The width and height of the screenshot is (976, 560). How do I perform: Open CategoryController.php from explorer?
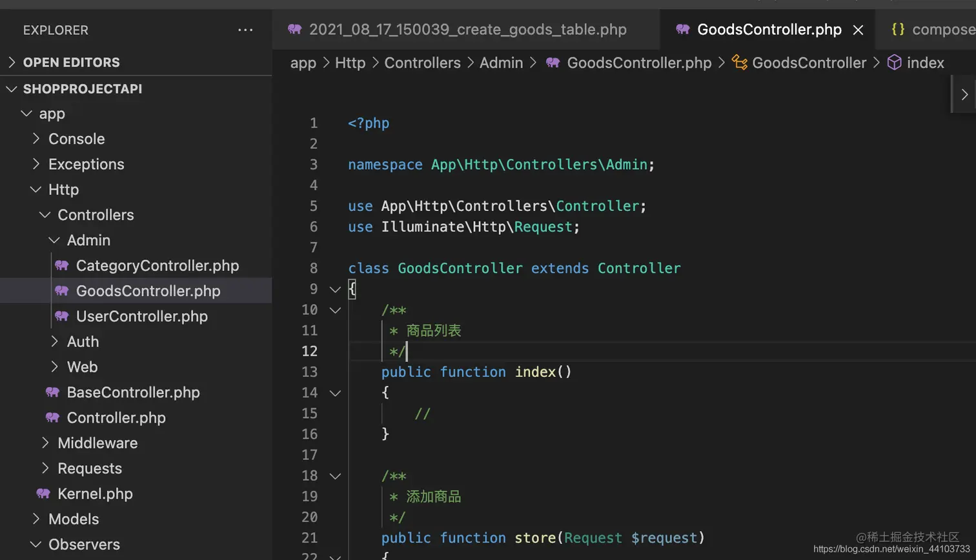coord(158,265)
